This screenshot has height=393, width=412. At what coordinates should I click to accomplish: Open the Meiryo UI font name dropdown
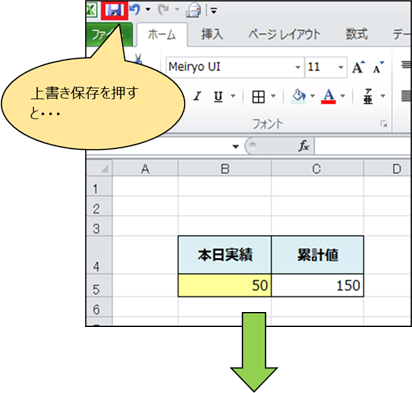(x=298, y=67)
